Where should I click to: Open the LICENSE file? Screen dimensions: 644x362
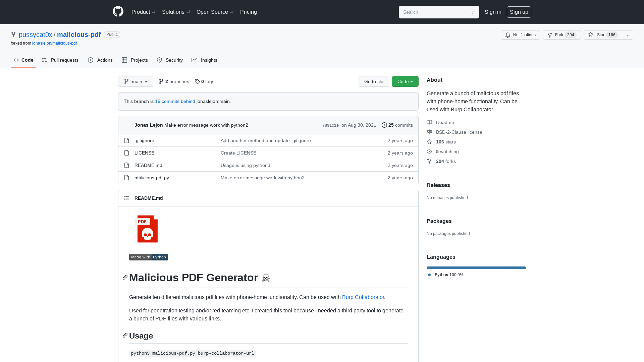(144, 153)
